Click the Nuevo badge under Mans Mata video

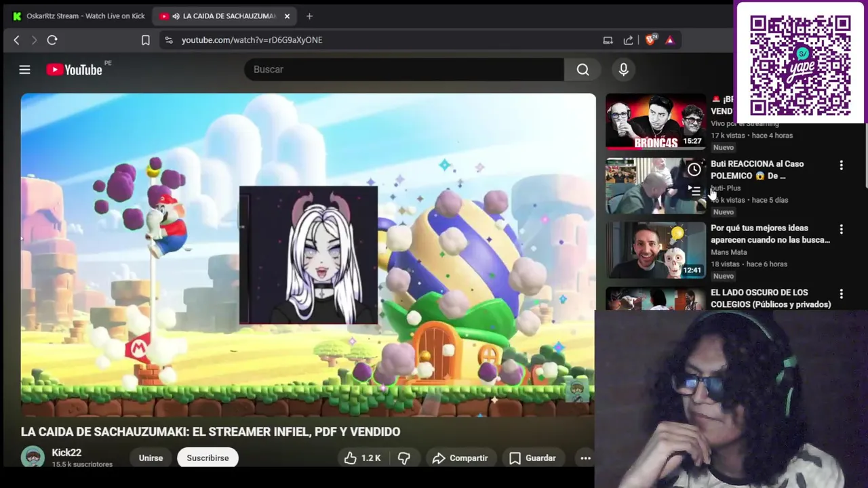click(724, 277)
